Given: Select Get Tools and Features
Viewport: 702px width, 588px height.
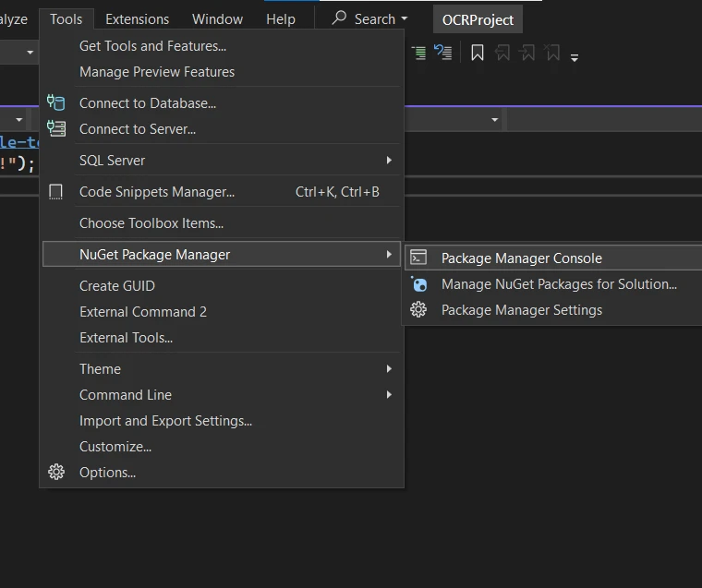Looking at the screenshot, I should 152,46.
